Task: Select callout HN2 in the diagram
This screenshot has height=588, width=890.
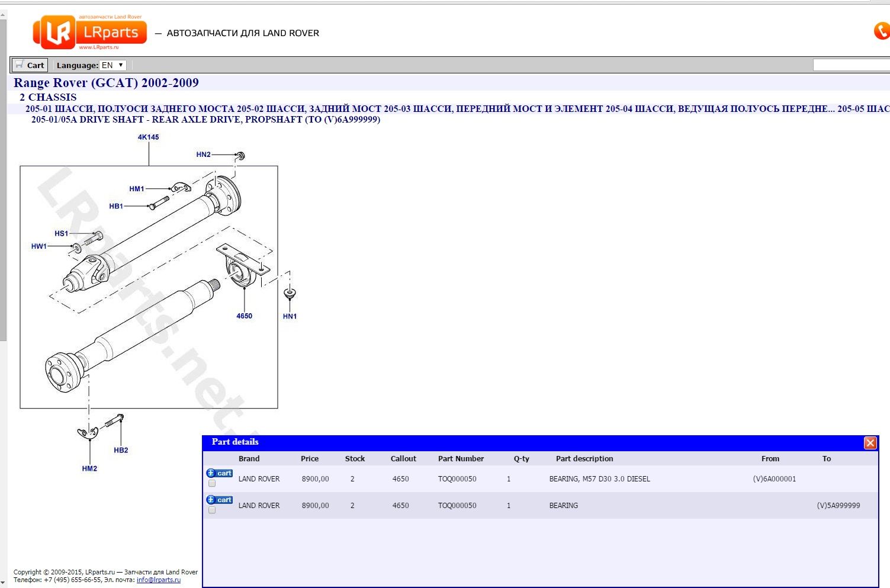Action: click(203, 155)
